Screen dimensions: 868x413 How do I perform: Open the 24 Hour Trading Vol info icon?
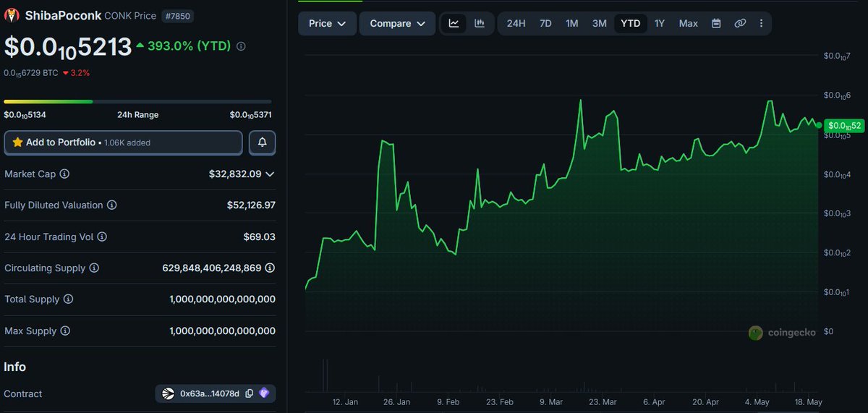pos(102,237)
